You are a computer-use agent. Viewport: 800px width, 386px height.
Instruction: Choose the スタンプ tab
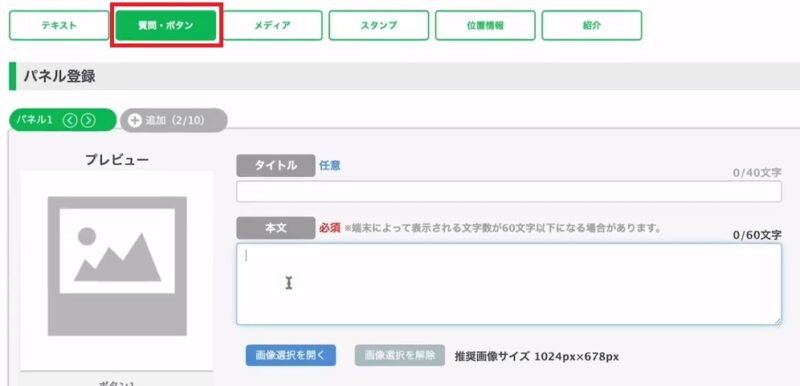[379, 25]
